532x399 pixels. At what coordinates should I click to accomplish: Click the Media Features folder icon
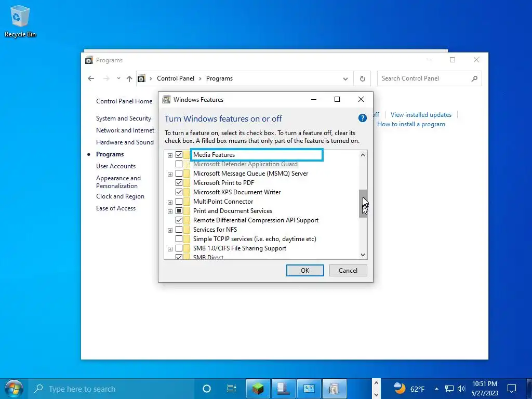click(x=187, y=155)
